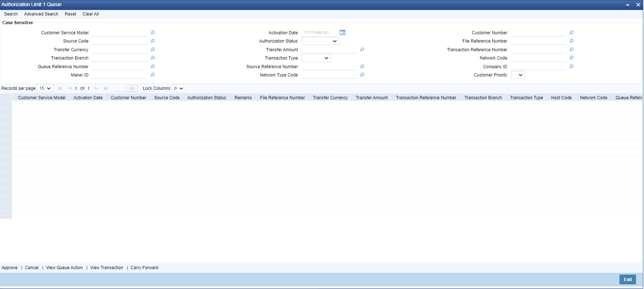Viewport: 644px width, 289px height.
Task: Click the Source Code column header
Action: click(x=167, y=98)
